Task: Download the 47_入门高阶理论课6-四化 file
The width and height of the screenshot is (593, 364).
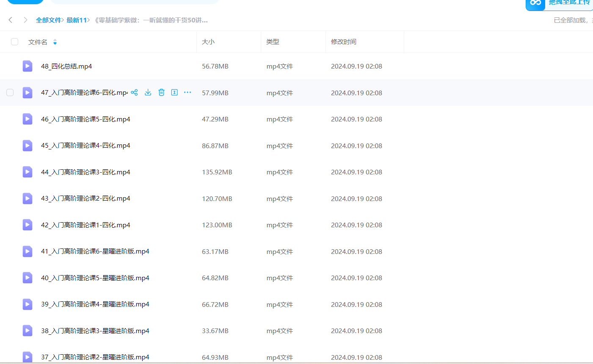Action: coord(148,92)
